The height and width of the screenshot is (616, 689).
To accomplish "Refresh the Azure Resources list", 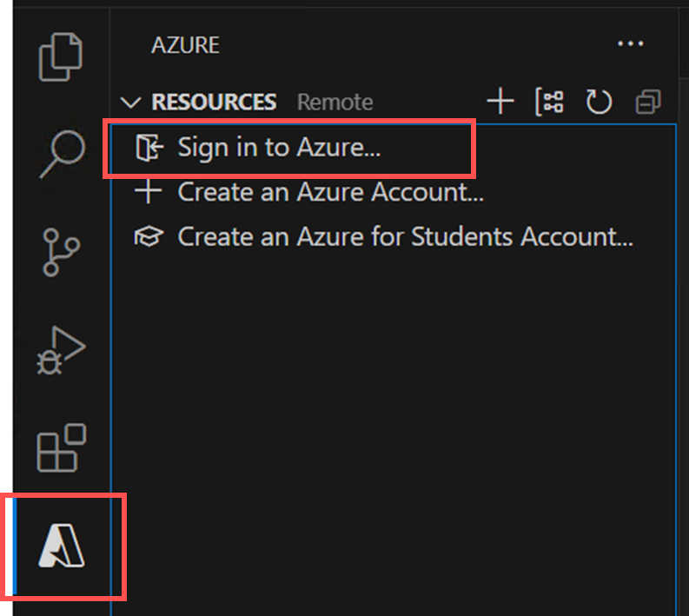I will (x=599, y=102).
